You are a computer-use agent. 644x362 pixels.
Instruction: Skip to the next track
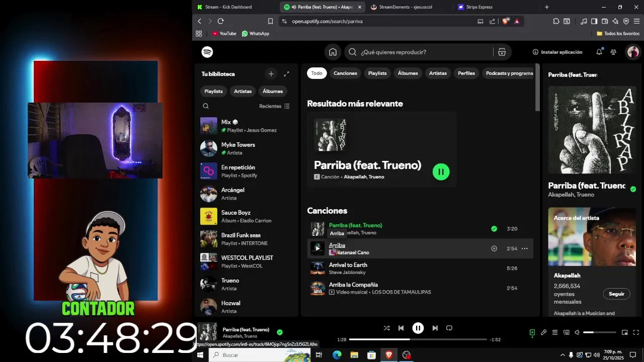tap(435, 328)
